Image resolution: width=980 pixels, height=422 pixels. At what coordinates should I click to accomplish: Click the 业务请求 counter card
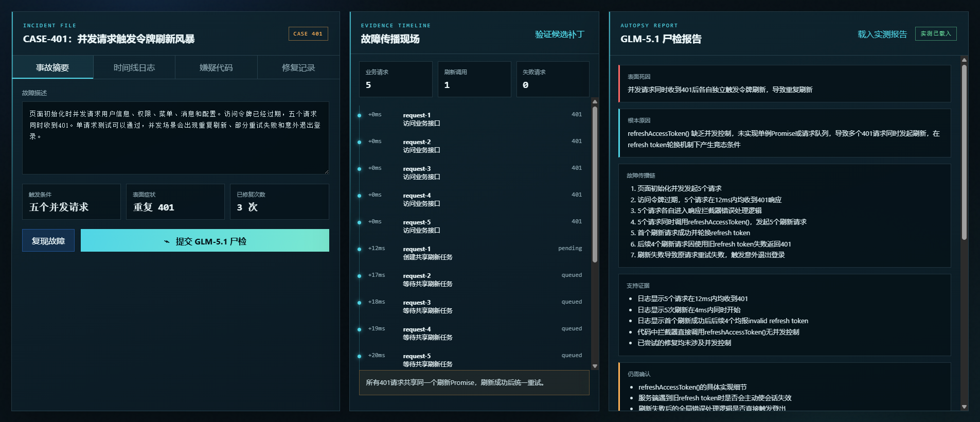point(396,79)
